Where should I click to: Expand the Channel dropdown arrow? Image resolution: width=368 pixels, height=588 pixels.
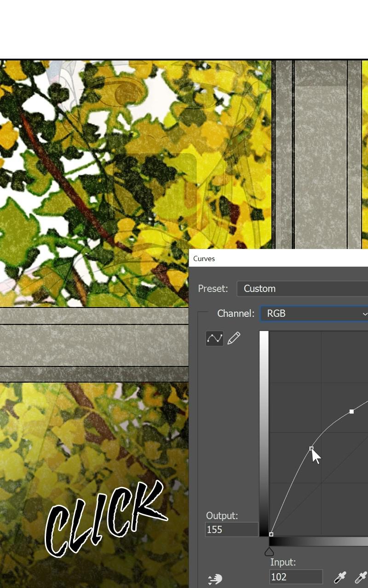point(365,314)
